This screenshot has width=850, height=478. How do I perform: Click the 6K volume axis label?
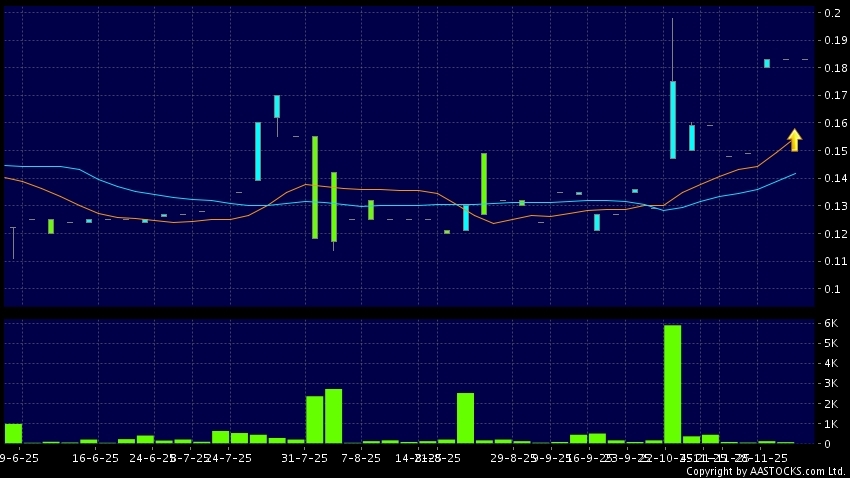[x=830, y=323]
